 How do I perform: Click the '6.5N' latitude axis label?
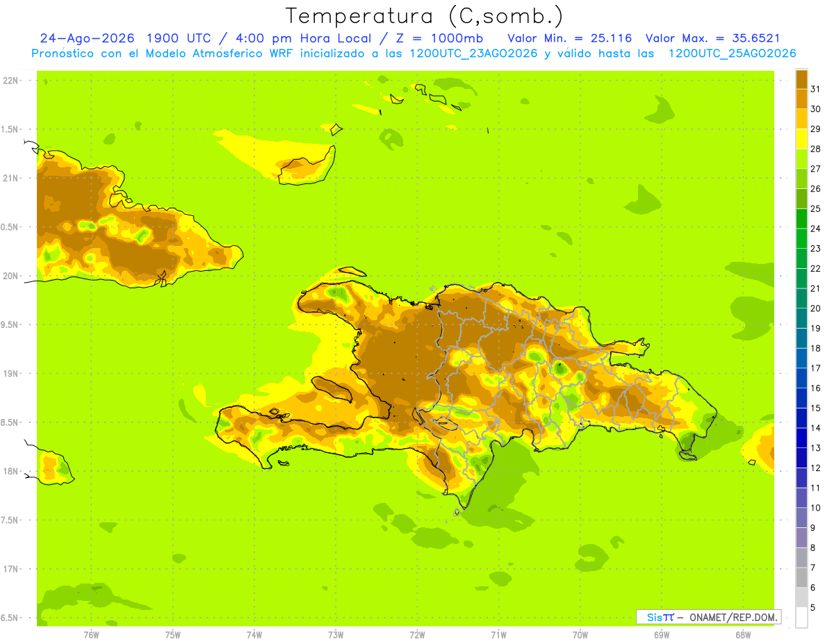[x=10, y=618]
